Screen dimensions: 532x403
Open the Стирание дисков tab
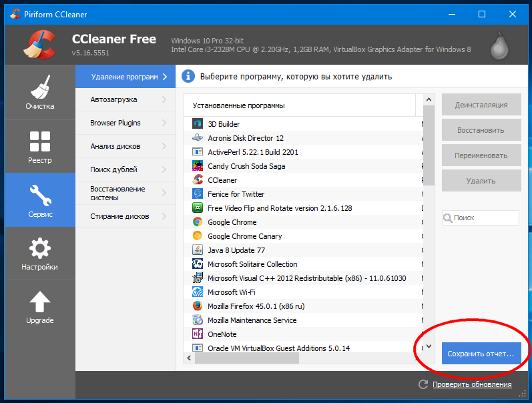click(x=125, y=216)
